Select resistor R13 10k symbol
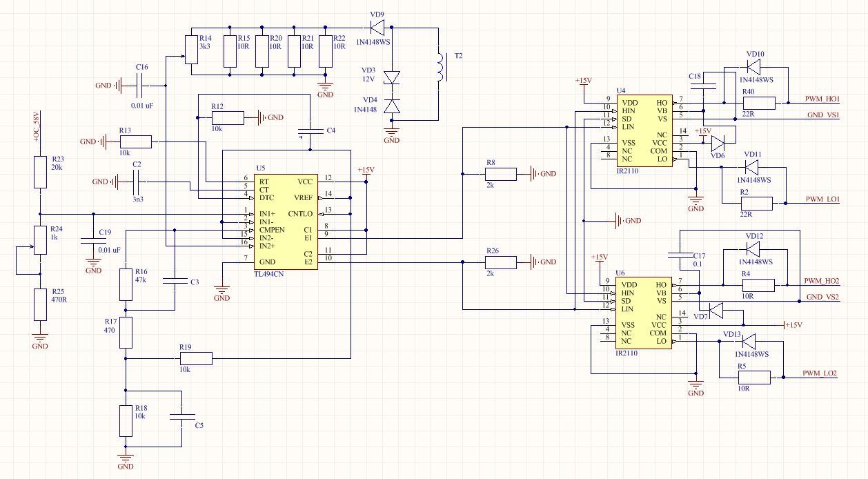This screenshot has height=479, width=868. click(x=135, y=141)
